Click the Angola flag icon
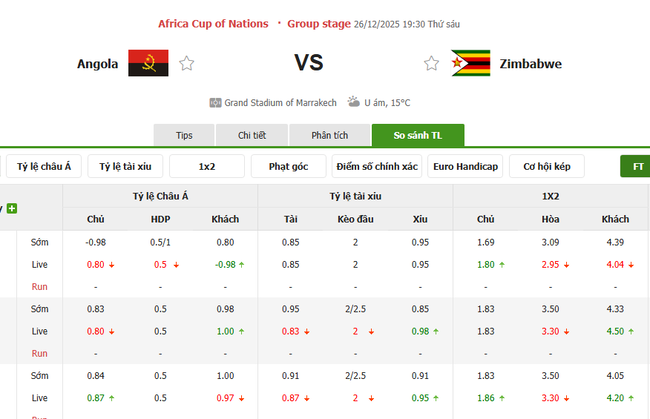 (148, 64)
